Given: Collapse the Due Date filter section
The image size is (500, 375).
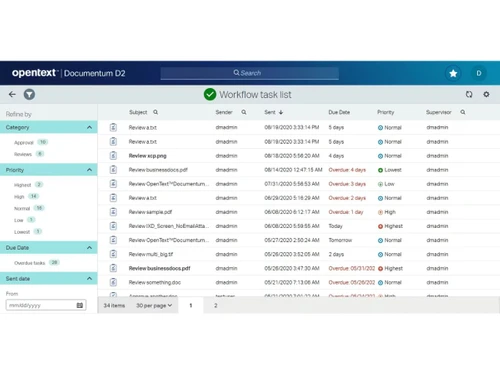Looking at the screenshot, I should [x=89, y=248].
